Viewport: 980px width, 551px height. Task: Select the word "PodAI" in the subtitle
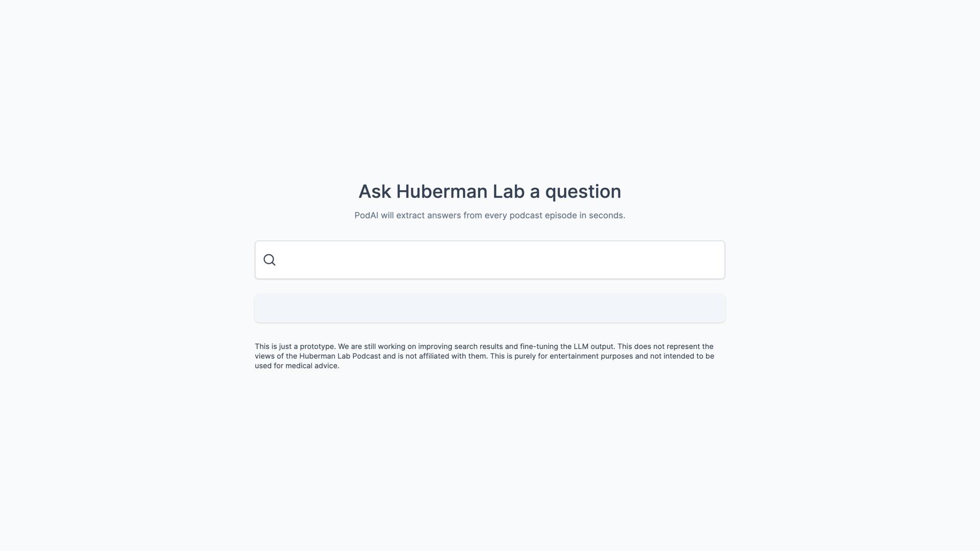tap(366, 216)
